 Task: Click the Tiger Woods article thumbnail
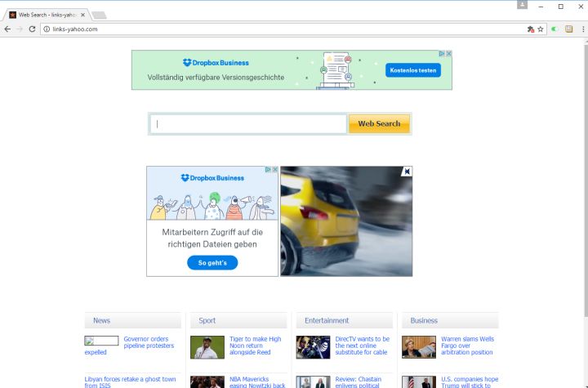click(x=207, y=347)
